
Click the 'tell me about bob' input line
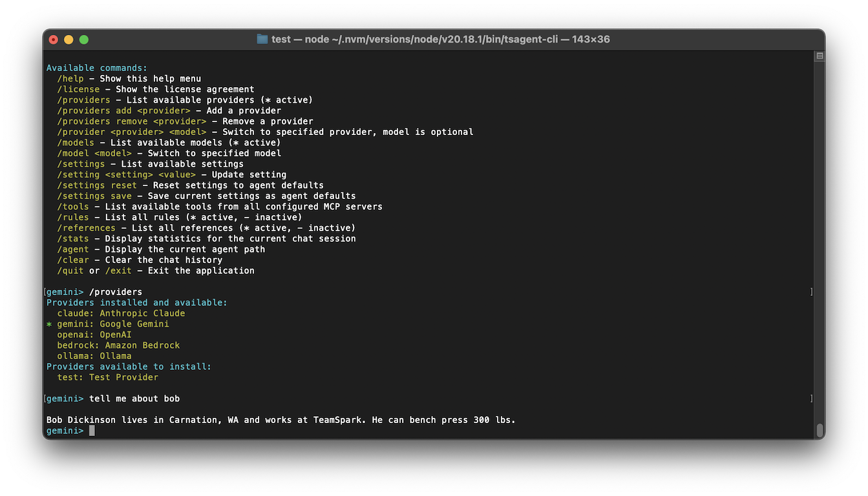click(x=134, y=398)
